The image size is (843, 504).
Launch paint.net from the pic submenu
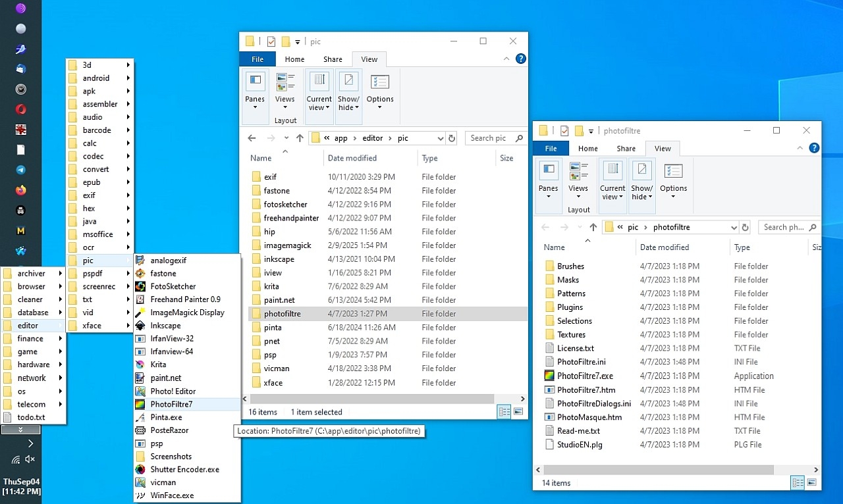[x=187, y=378]
